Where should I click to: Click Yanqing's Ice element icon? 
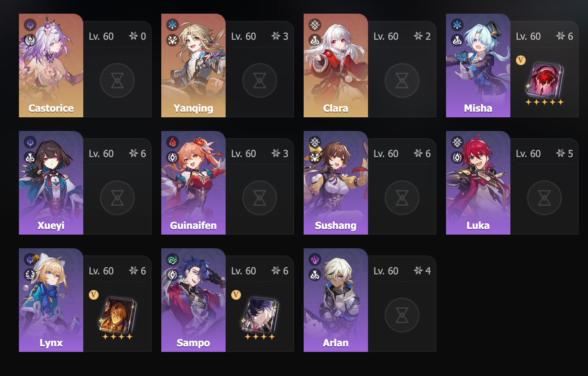point(173,25)
